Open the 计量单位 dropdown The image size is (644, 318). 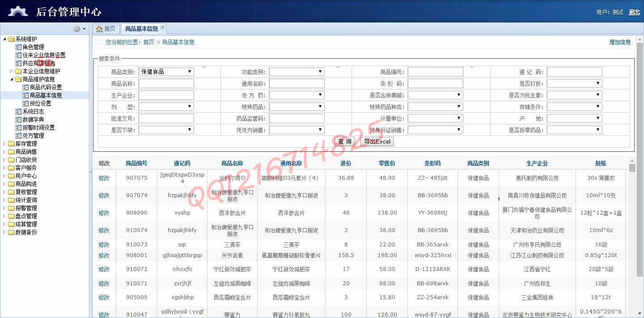click(435, 118)
